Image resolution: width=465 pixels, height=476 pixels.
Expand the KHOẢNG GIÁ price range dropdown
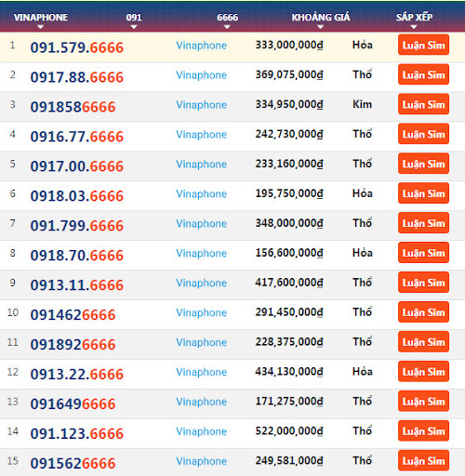click(321, 20)
